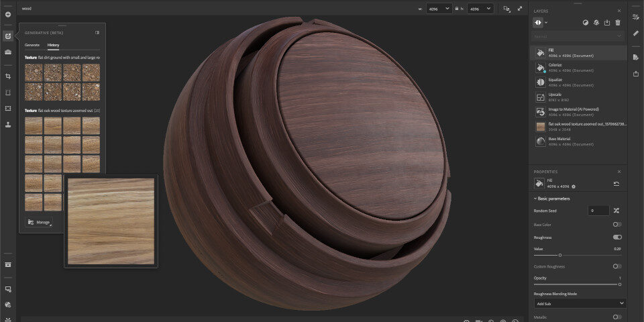Image resolution: width=644 pixels, height=322 pixels.
Task: Enable the Base Color toggle
Action: pos(617,224)
